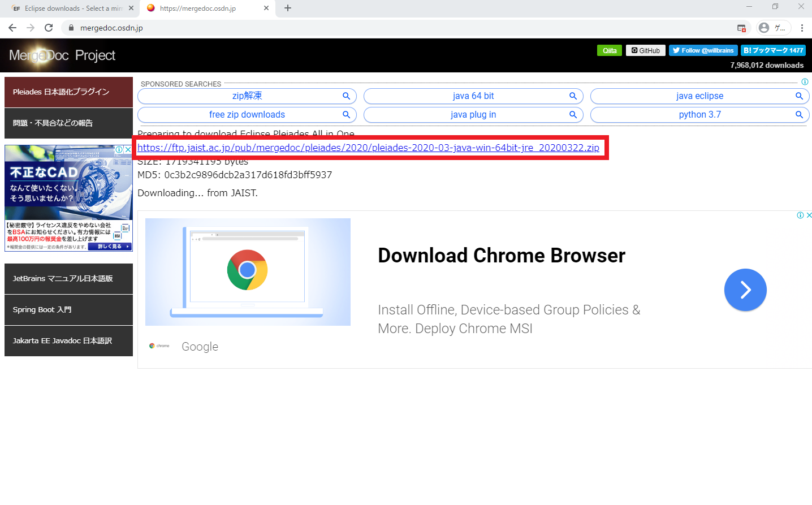The image size is (812, 505).
Task: Click the Download Chrome Browser headline
Action: click(x=502, y=256)
